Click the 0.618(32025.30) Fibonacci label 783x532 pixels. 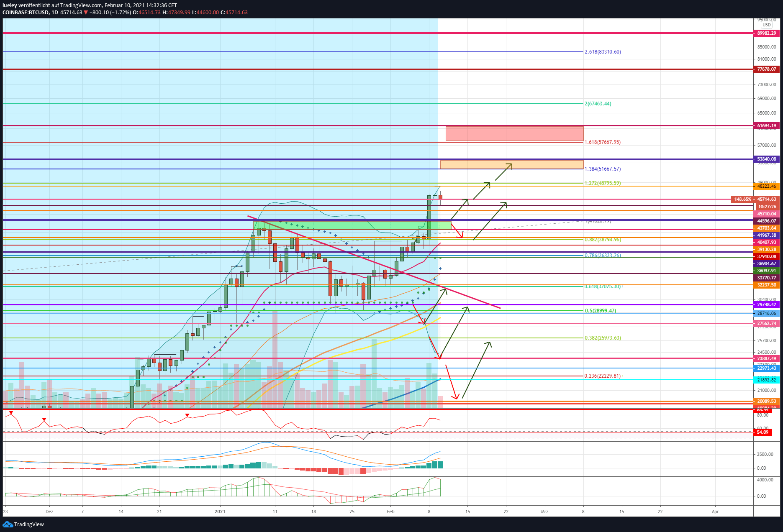tap(603, 286)
